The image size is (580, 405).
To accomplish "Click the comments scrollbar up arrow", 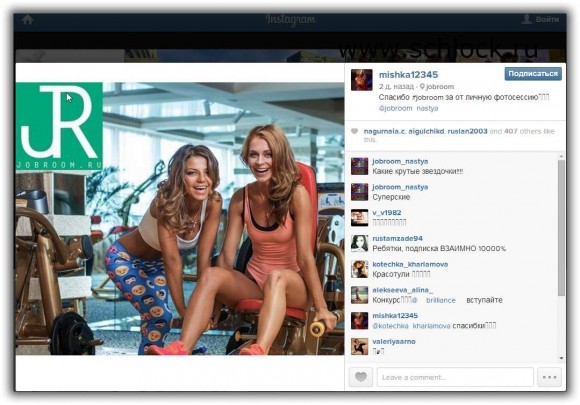I will coord(562,157).
